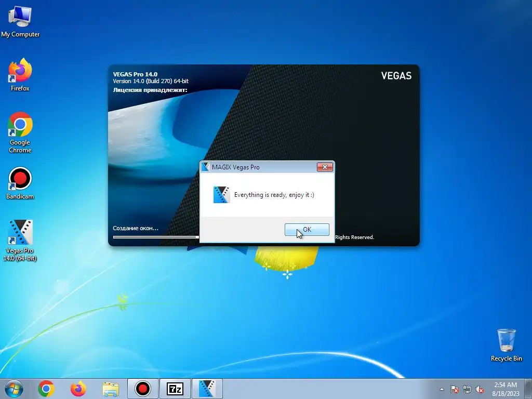This screenshot has width=532, height=399.
Task: Click the 'MAGIX Vegas Pro' dialog title text
Action: [236, 167]
